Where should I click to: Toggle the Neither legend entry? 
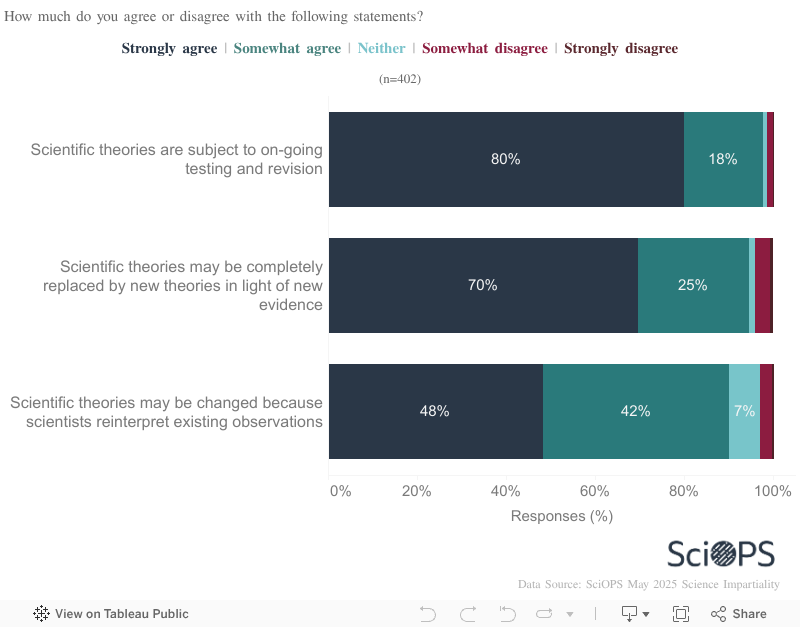click(x=381, y=49)
